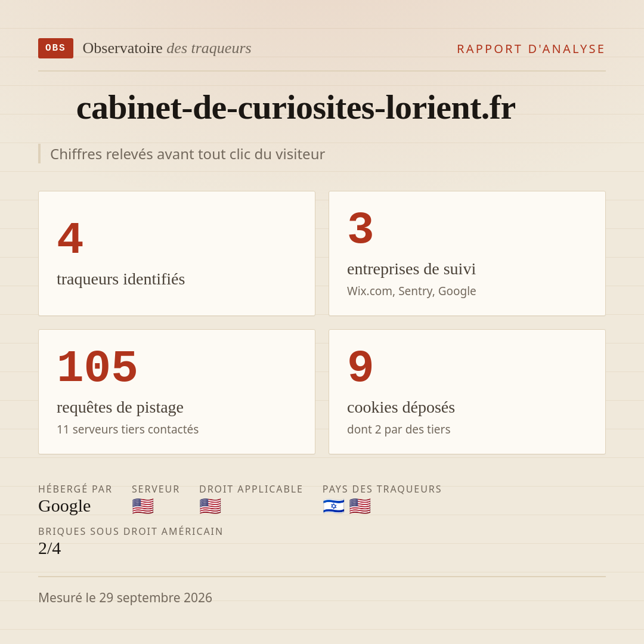This screenshot has width=644, height=644.
Task: Click the 'requêtes de pistage' label
Action: pos(120,407)
